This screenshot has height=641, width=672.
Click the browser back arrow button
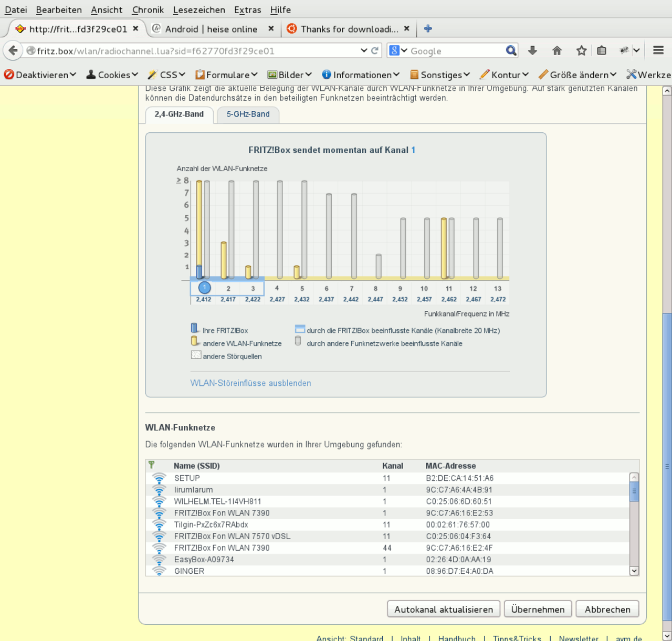coord(13,50)
